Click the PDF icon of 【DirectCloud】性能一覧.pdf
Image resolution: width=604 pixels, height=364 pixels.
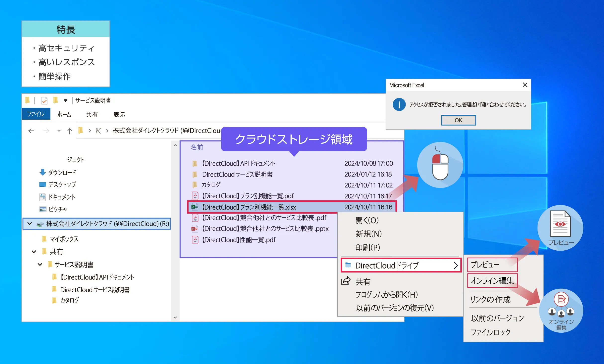click(x=195, y=239)
